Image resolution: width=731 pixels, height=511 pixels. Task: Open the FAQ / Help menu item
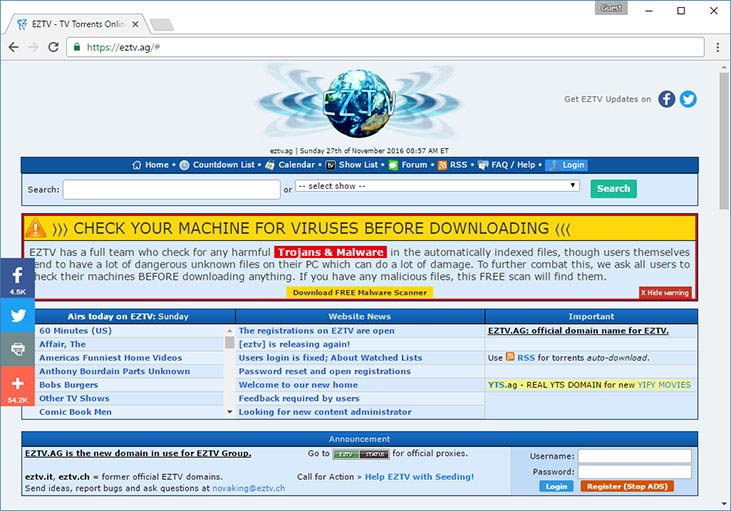click(506, 165)
